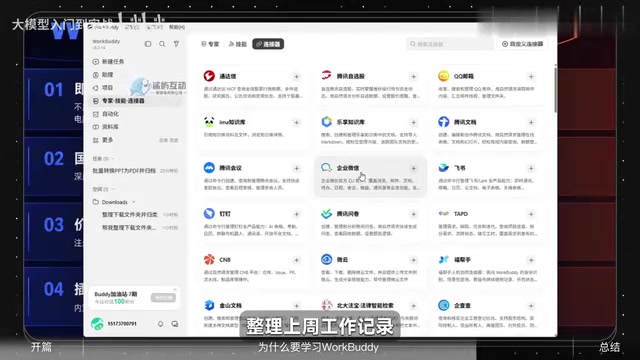Toggle the sidebar panel icon beside WorkBuddy
640x360 pixels.
coord(148,44)
